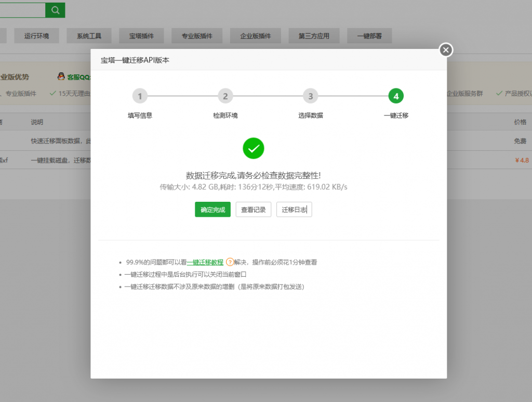Open the 系统工具 category
This screenshot has width=532, height=402.
point(89,35)
